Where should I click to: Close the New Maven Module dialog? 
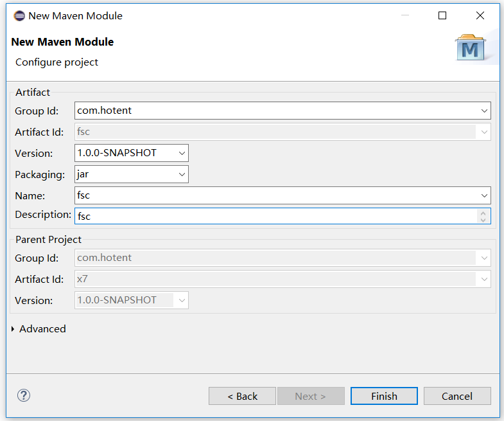480,15
